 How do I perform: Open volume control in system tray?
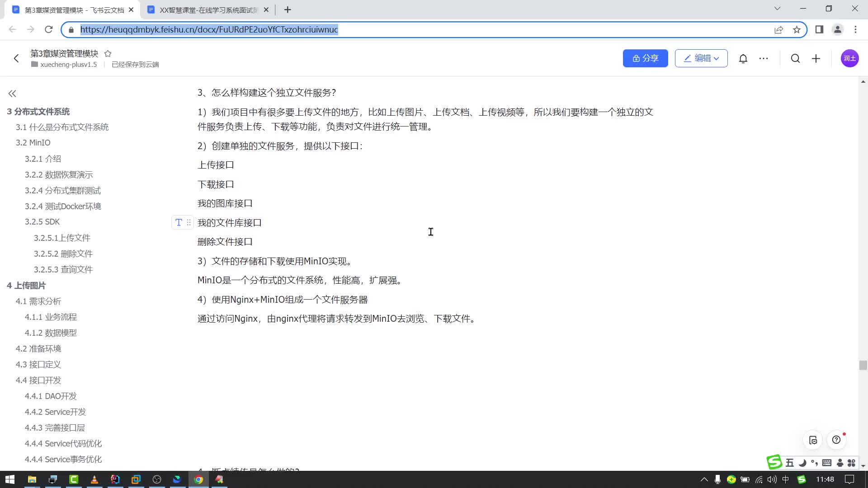click(772, 479)
